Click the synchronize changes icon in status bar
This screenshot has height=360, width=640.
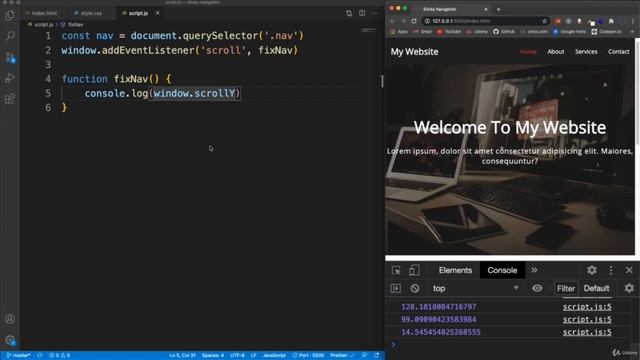coord(40,355)
